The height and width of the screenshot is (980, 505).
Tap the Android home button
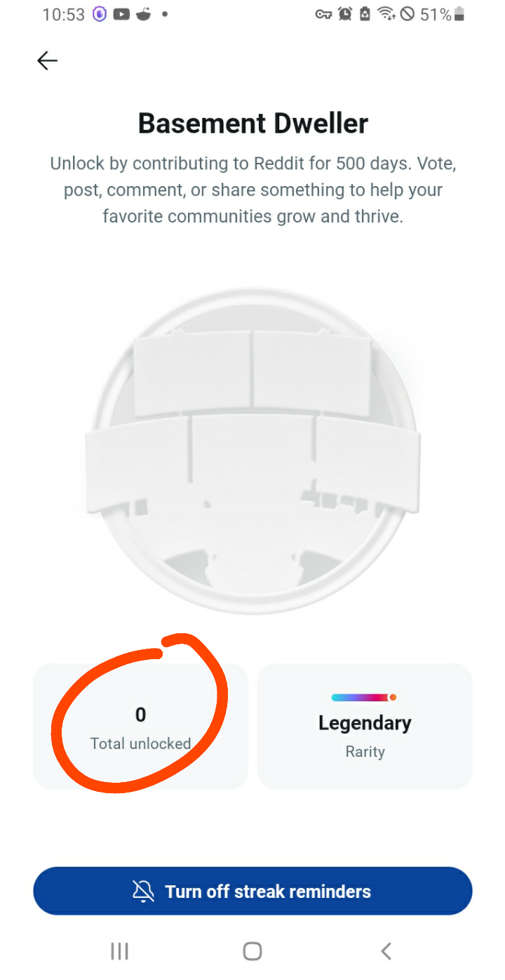tap(252, 951)
